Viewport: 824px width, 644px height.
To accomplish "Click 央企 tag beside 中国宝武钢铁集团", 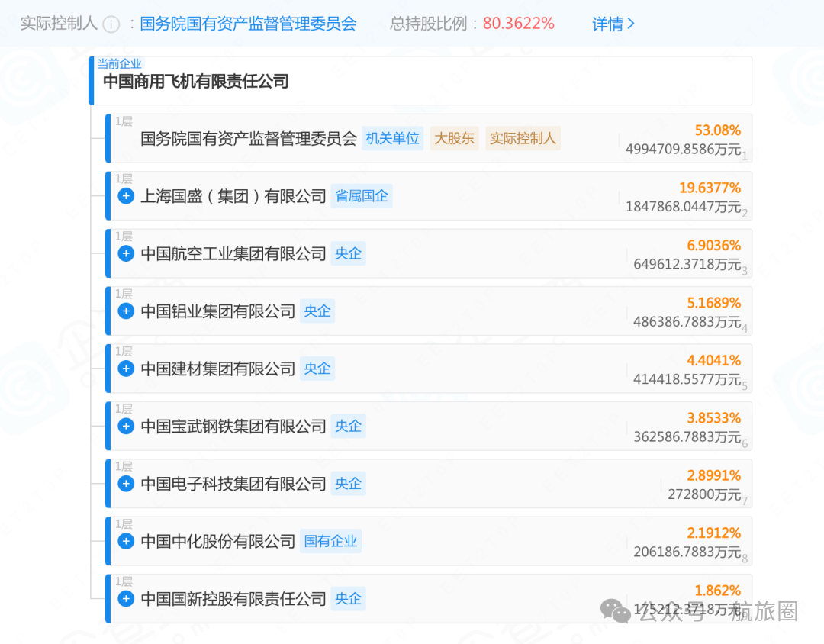I will click(349, 426).
